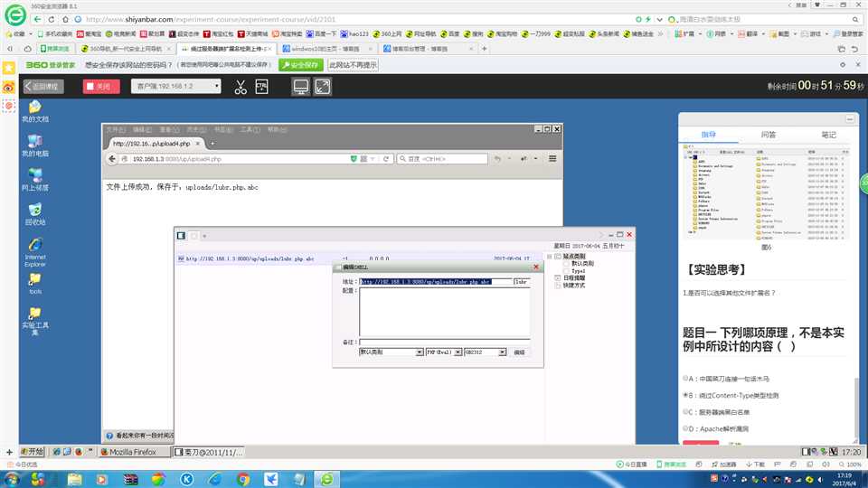Reload the shiyanbar page
Image resolution: width=868 pixels, height=488 pixels.
tap(51, 19)
